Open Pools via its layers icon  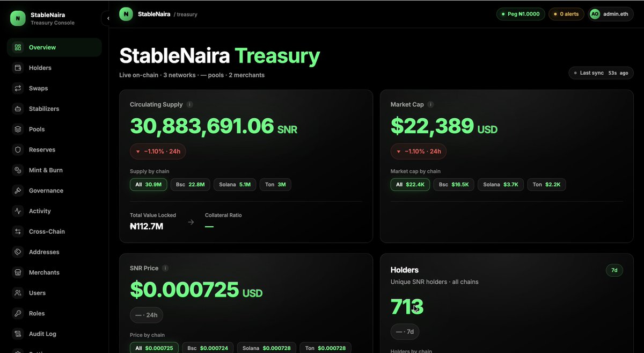(x=18, y=129)
